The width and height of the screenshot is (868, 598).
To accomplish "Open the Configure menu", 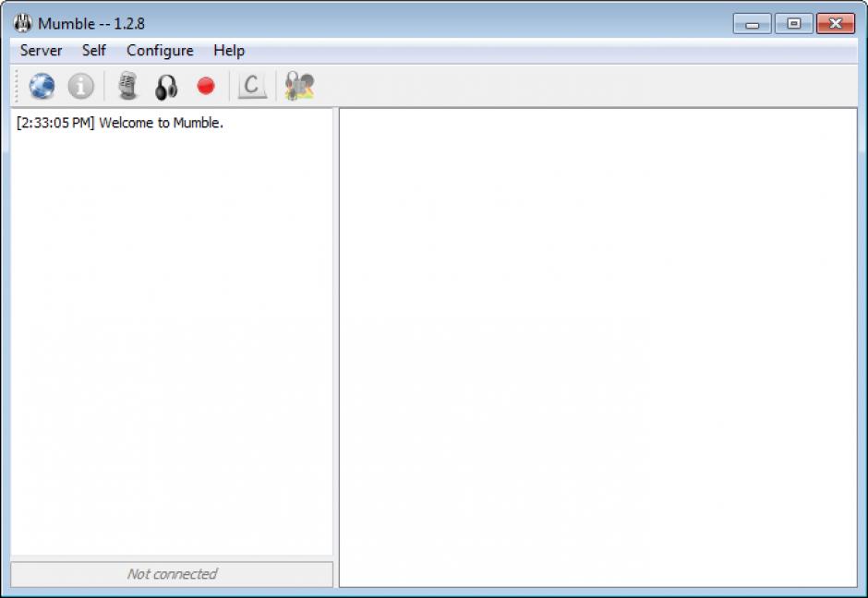I will [160, 51].
